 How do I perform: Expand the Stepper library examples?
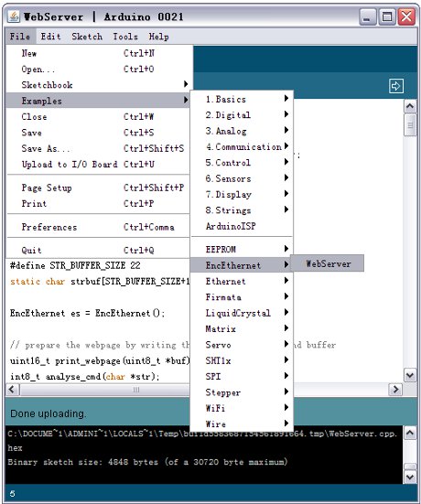pyautogui.click(x=242, y=392)
